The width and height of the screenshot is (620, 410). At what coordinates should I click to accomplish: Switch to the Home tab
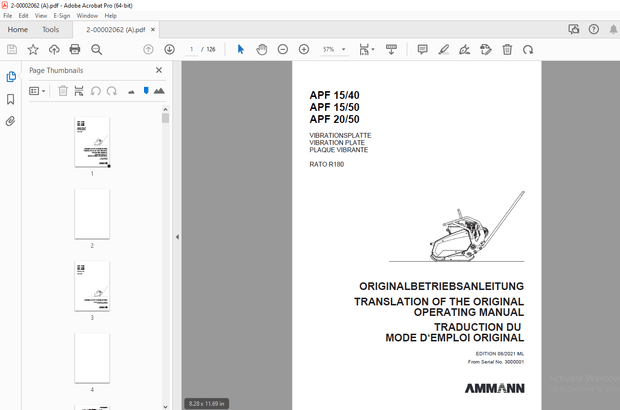[x=18, y=30]
